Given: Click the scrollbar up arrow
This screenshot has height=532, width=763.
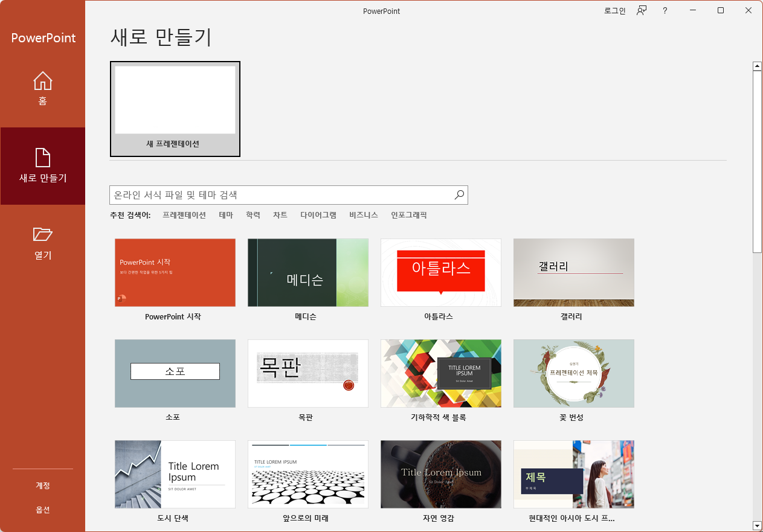Looking at the screenshot, I should tap(757, 66).
